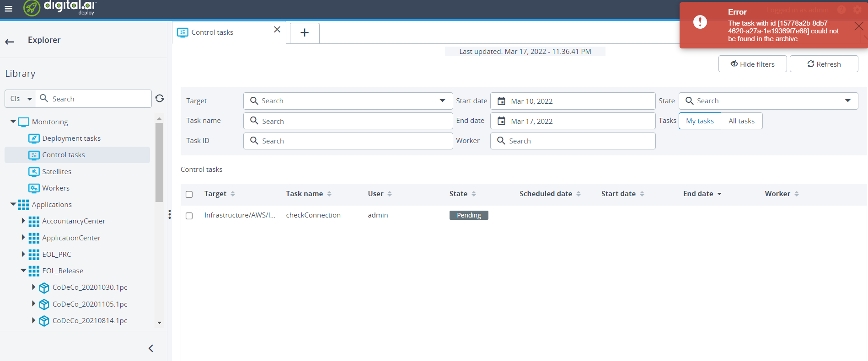Click the Workers icon
Image resolution: width=868 pixels, height=361 pixels.
[x=34, y=188]
